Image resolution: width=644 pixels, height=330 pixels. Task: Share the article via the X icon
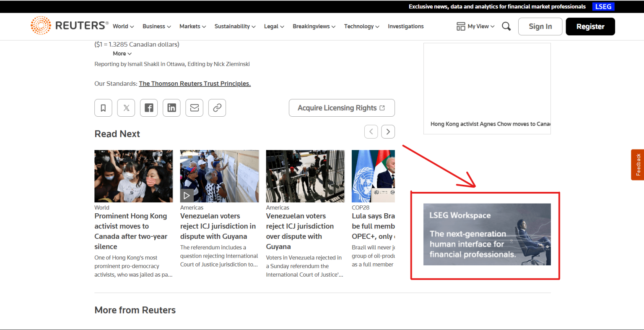point(126,107)
